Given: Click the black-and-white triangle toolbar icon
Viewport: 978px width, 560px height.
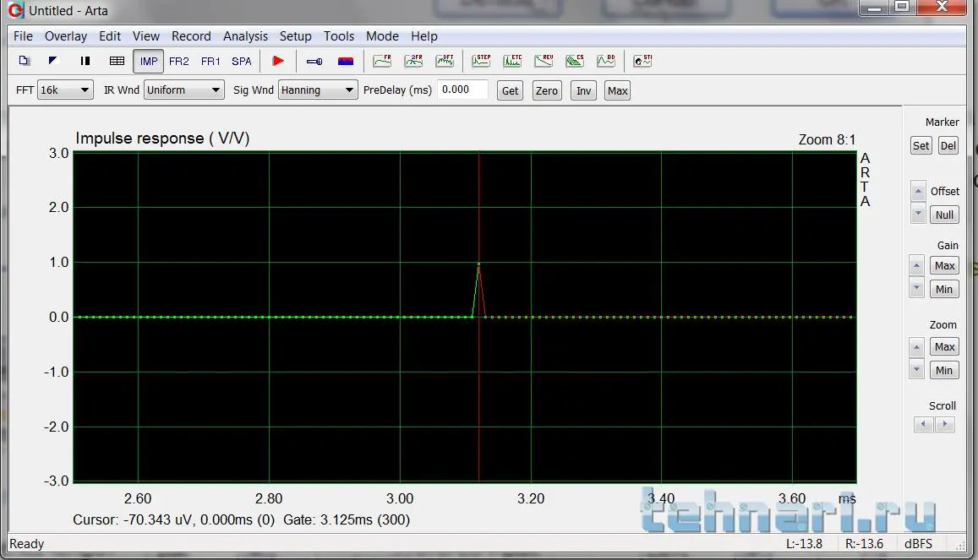Looking at the screenshot, I should tap(53, 61).
